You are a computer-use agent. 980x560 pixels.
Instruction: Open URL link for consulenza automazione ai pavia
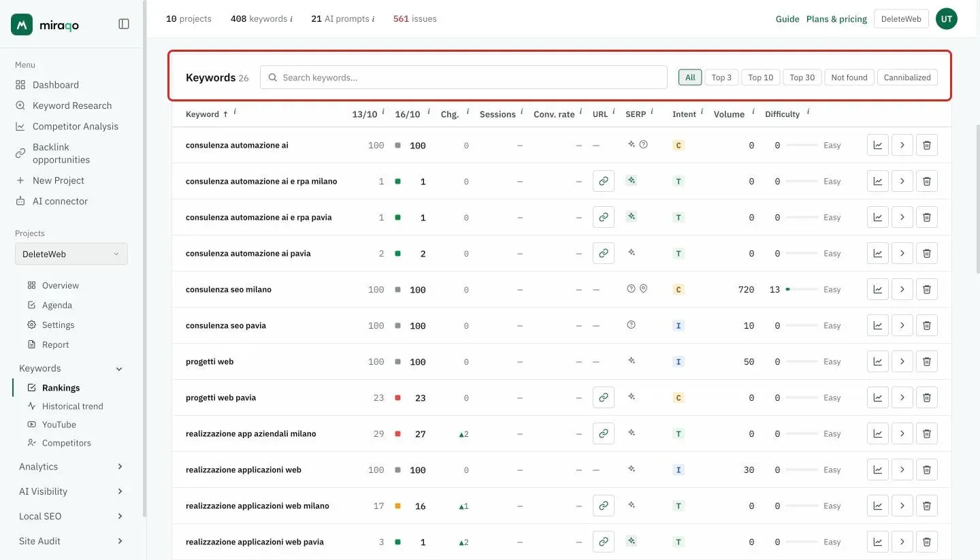604,253
